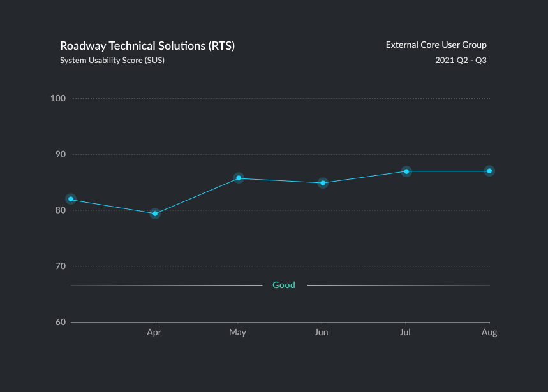The width and height of the screenshot is (548, 392).
Task: Click the 100 y-axis label
Action: click(58, 98)
